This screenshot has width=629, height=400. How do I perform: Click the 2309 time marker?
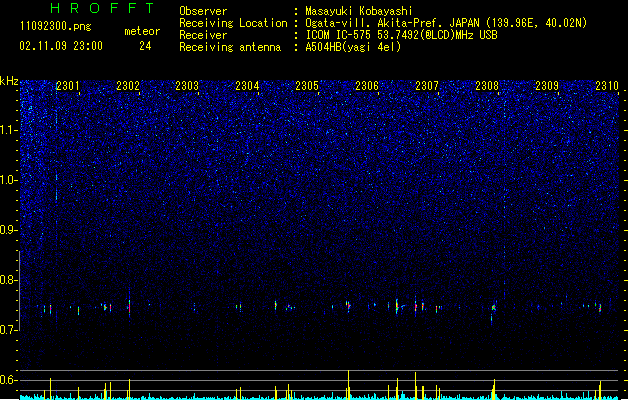pyautogui.click(x=547, y=86)
